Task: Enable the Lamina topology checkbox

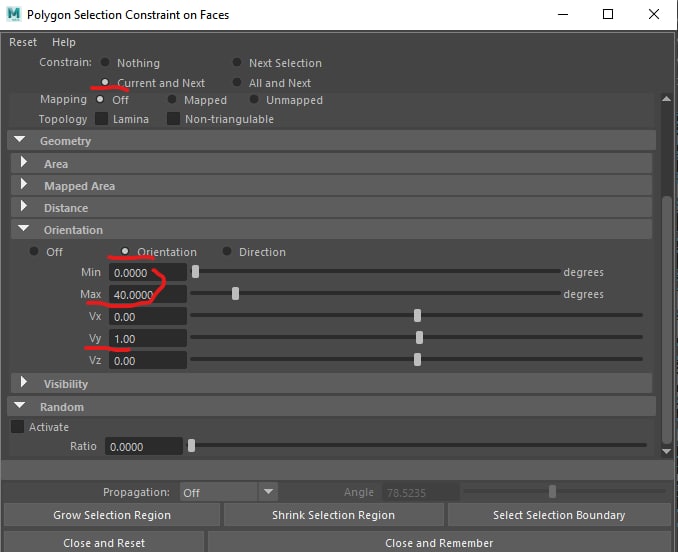Action: click(x=102, y=118)
